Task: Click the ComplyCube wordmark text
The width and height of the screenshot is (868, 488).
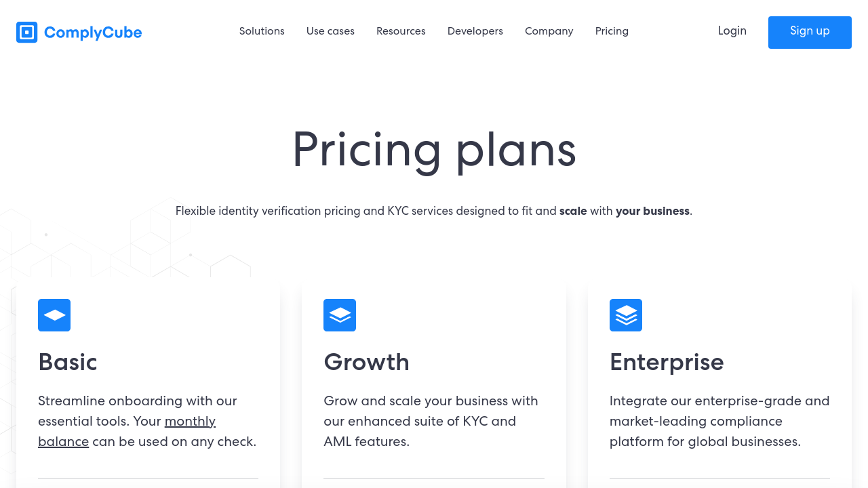Action: (x=93, y=32)
